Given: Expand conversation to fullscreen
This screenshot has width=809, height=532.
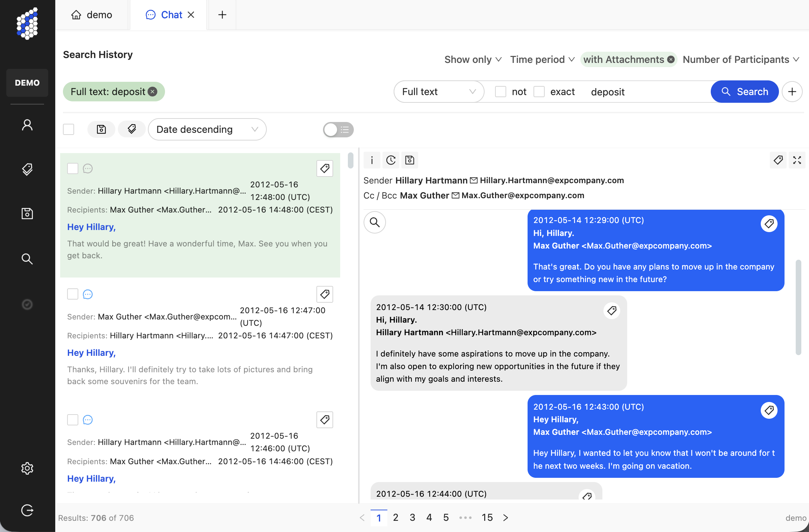Looking at the screenshot, I should click(x=797, y=160).
